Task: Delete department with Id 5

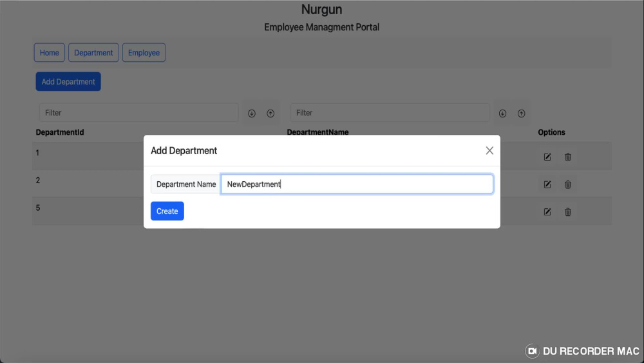Action: (x=567, y=212)
